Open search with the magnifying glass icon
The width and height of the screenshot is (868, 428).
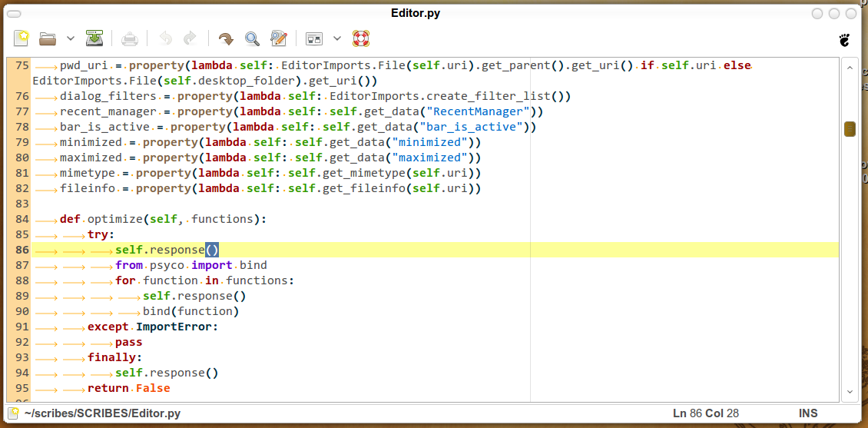coord(253,38)
